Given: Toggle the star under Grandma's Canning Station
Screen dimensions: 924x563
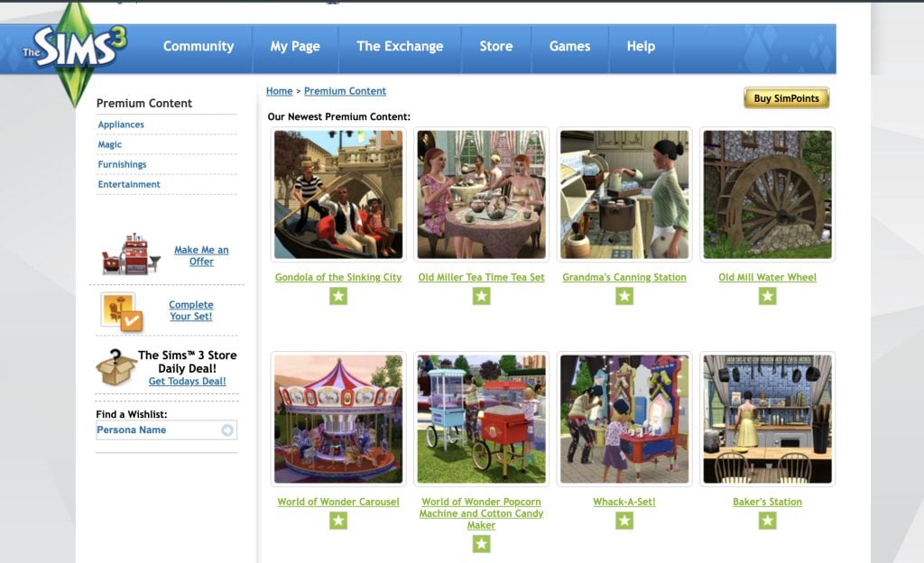Looking at the screenshot, I should click(x=624, y=294).
